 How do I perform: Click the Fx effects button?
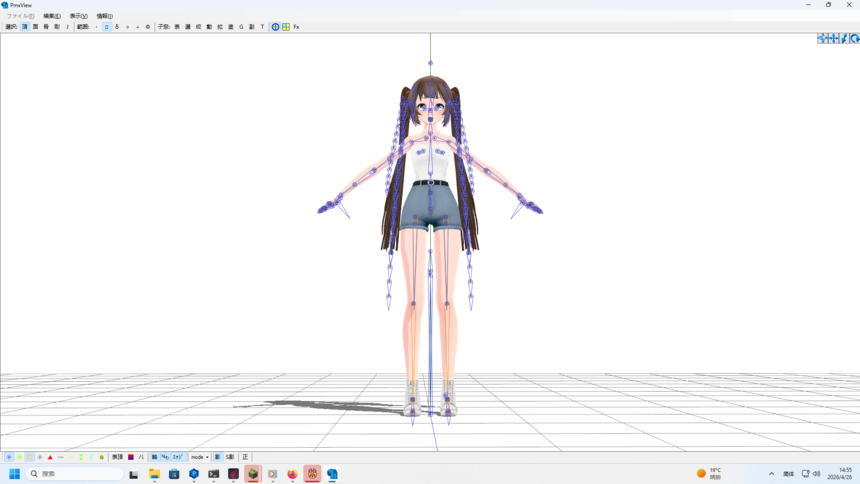pos(296,26)
